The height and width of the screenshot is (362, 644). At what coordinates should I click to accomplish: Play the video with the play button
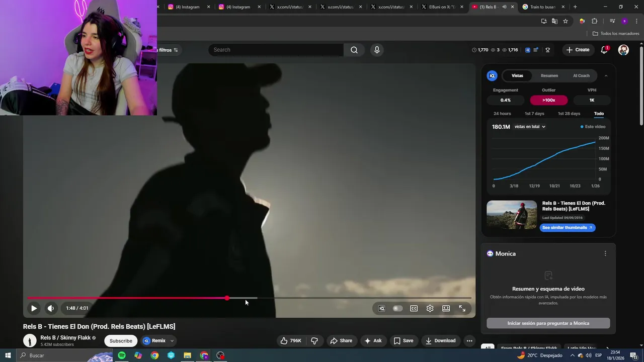[34, 308]
